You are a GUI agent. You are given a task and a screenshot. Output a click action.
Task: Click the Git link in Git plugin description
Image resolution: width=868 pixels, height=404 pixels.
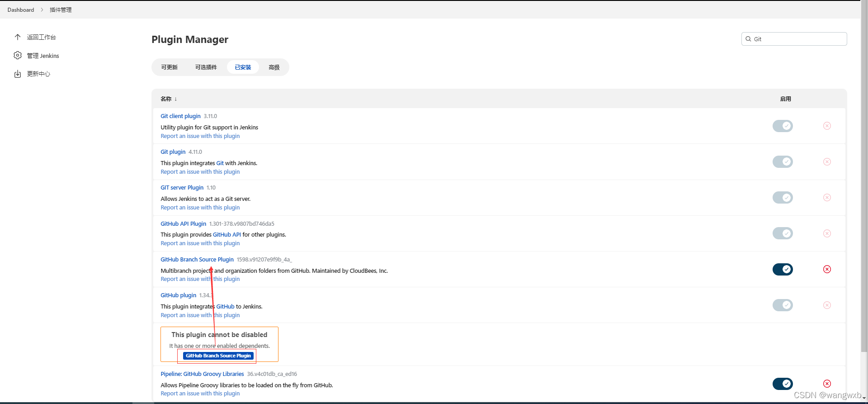[x=220, y=163]
